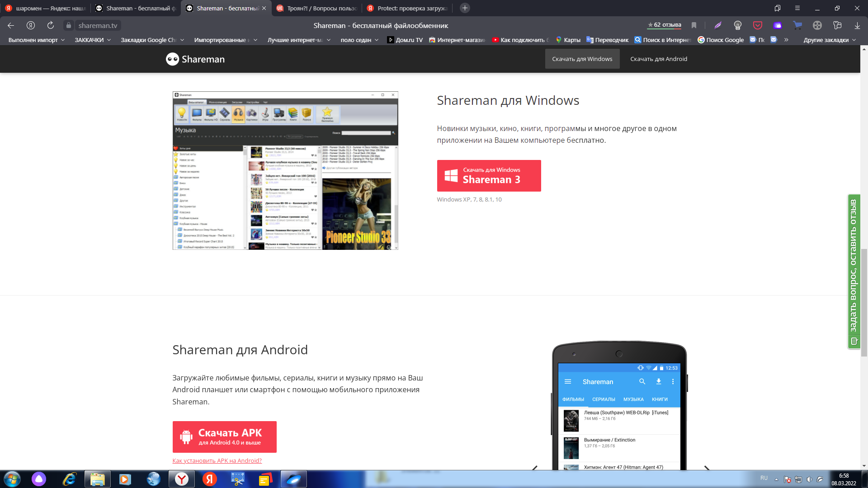Open Windows Explorer folder in taskbar
This screenshot has width=868, height=488.
pos(97,479)
